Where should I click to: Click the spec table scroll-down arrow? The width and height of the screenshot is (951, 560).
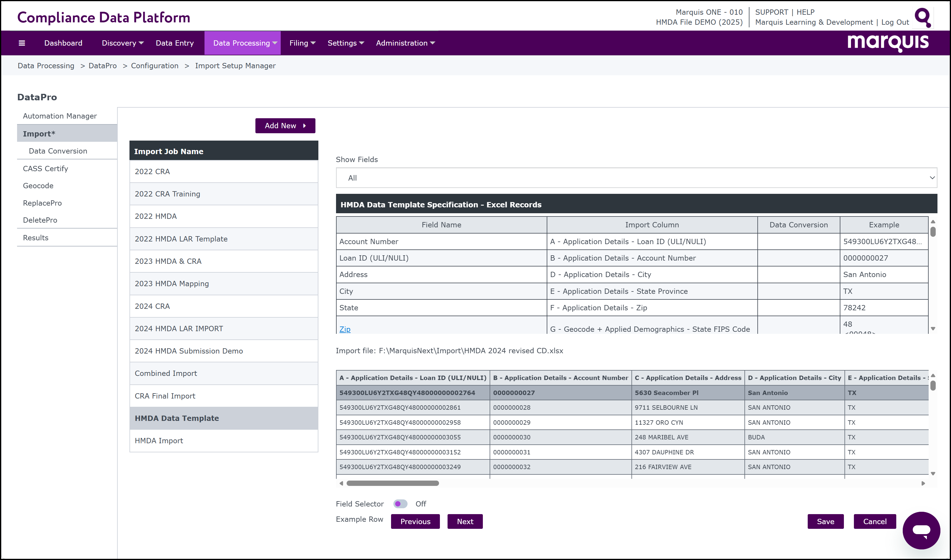pyautogui.click(x=933, y=329)
